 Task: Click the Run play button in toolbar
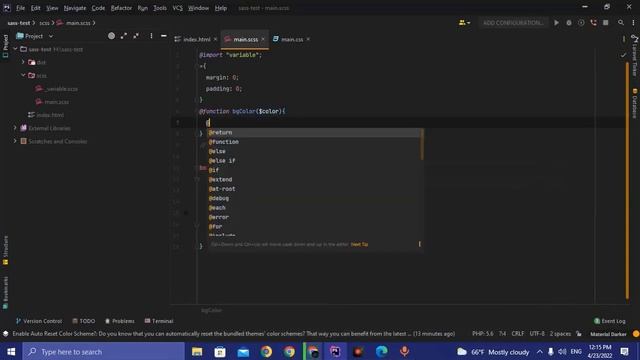[x=556, y=23]
